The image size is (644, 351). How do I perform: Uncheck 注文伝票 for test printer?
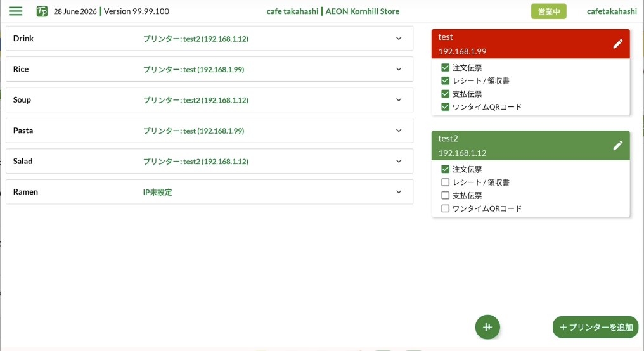point(445,67)
